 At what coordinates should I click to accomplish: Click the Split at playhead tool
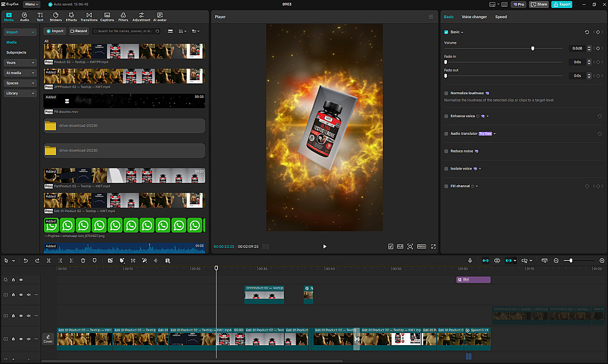pyautogui.click(x=49, y=260)
